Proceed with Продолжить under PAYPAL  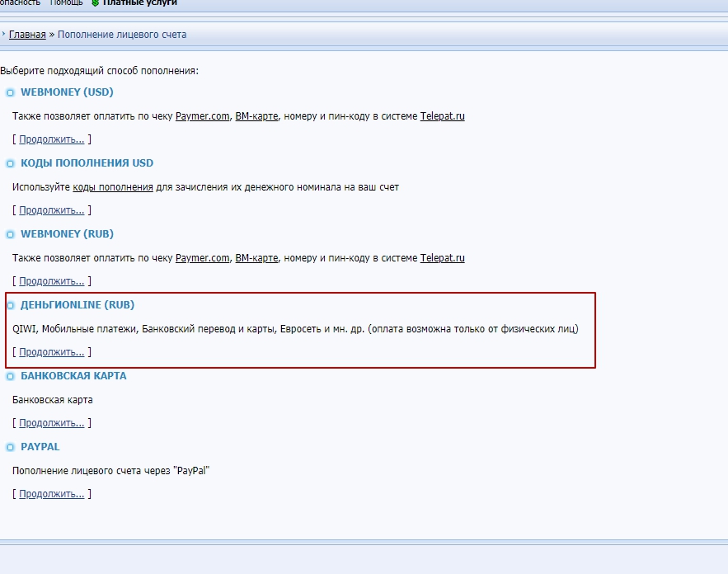51,494
